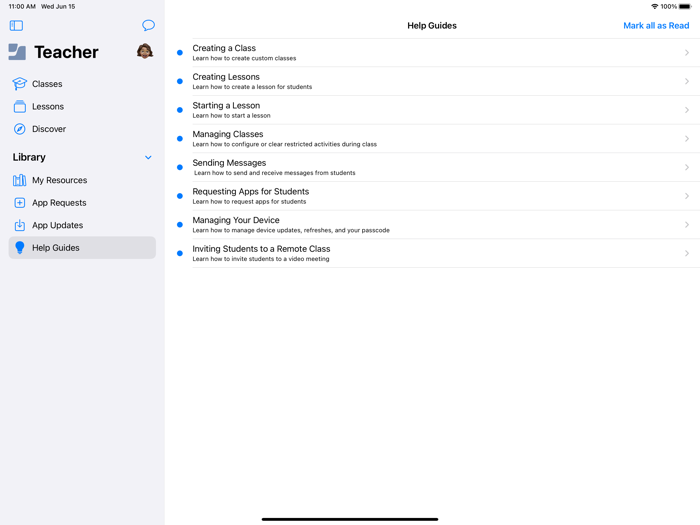Click the Help Guides page title
700x525 pixels.
432,25
